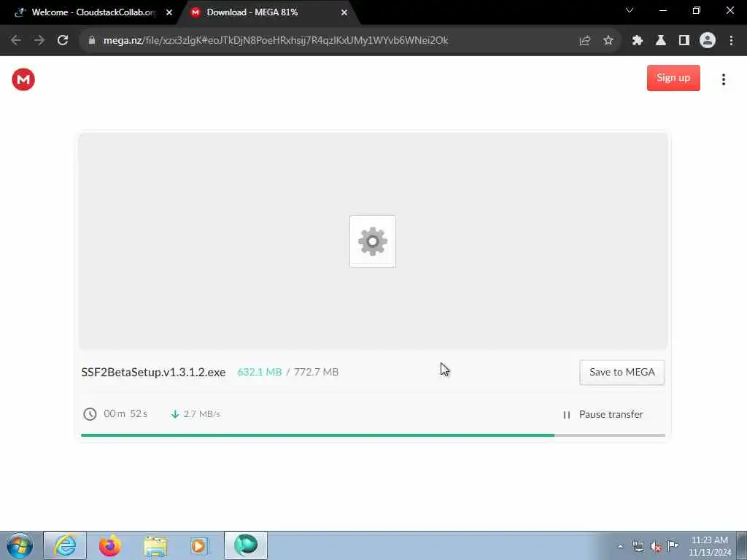747x560 pixels.
Task: Select the Download - MEGA 81% tab
Action: [x=268, y=12]
